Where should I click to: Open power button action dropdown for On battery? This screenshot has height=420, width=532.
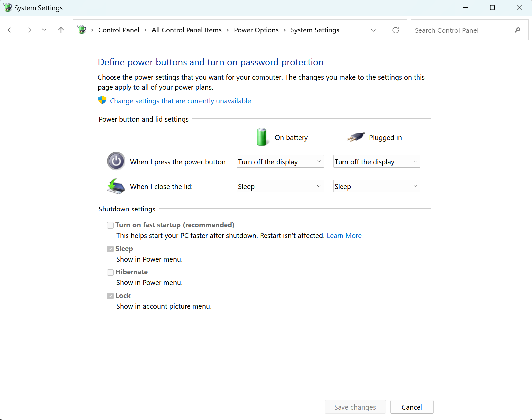[280, 161]
